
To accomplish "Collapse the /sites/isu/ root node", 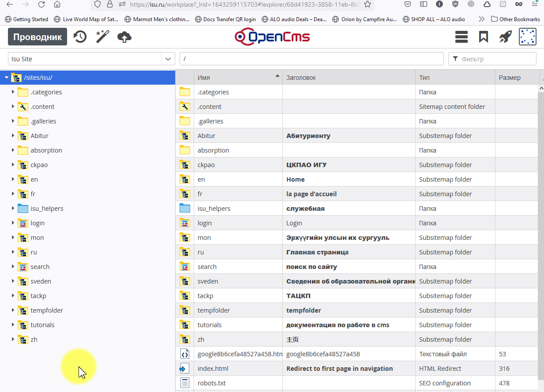I will point(6,78).
